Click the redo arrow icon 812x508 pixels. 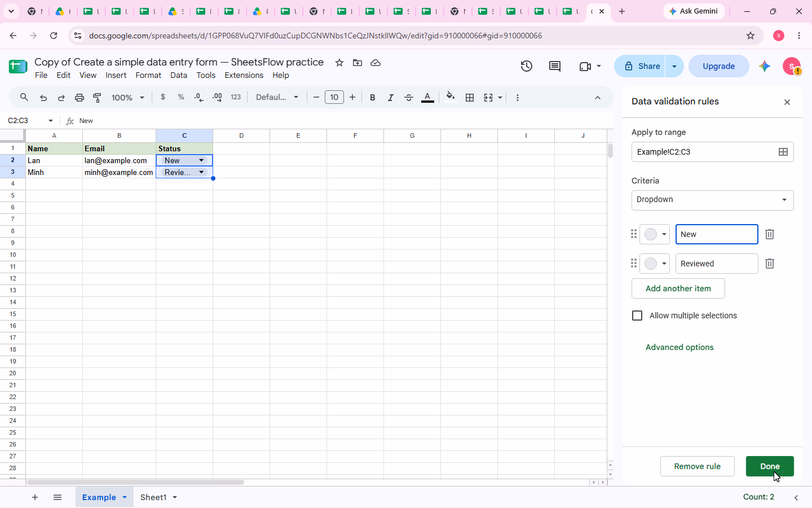[x=61, y=98]
